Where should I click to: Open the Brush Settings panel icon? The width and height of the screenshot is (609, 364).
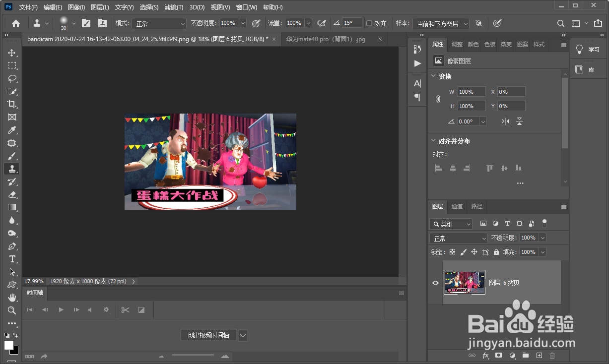click(86, 23)
